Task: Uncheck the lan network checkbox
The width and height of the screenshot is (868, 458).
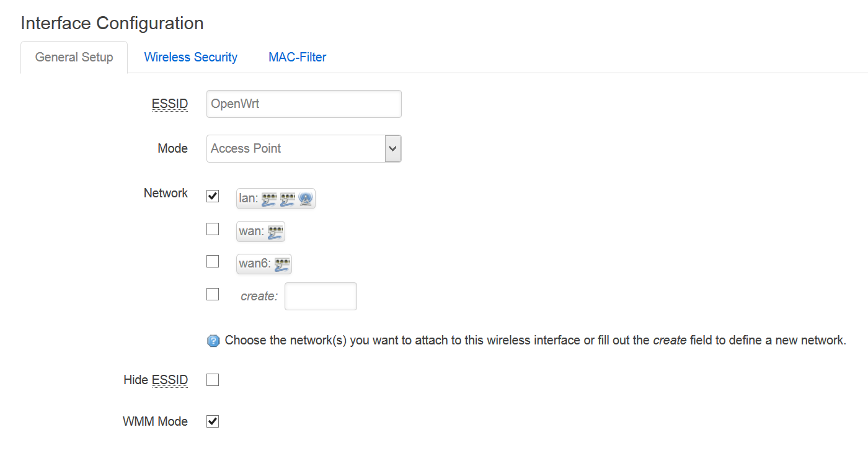Action: (213, 196)
